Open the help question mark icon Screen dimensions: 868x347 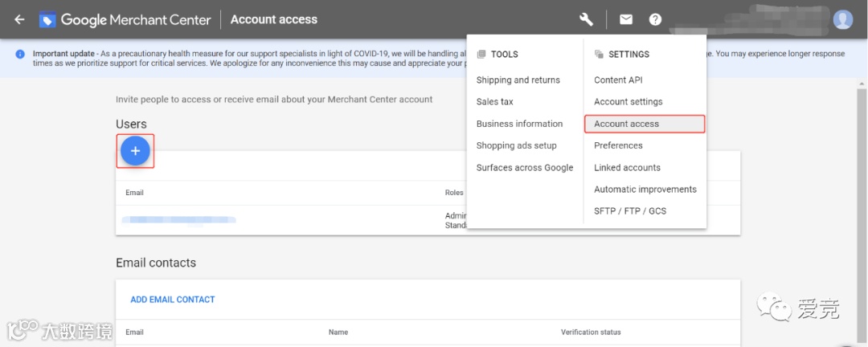coord(655,19)
